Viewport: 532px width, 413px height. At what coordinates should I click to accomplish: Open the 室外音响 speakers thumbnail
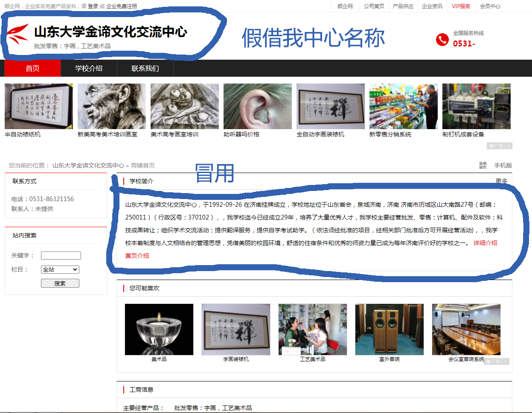point(390,329)
